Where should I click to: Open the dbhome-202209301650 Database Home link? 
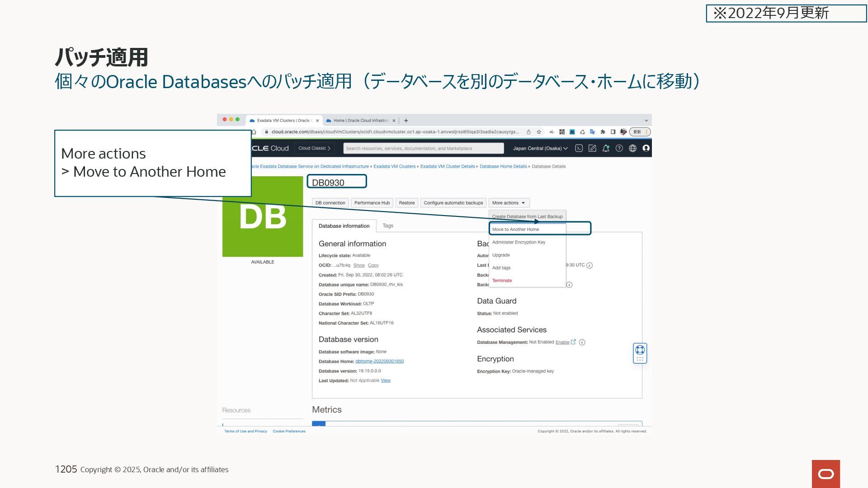379,361
